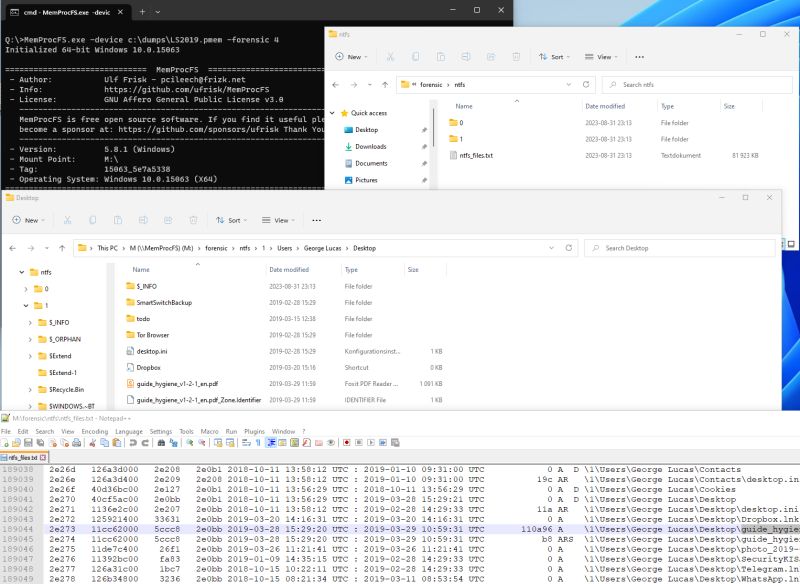This screenshot has height=584, width=800.
Task: Click the Zoom In icon in Notepad++
Action: 189,448
